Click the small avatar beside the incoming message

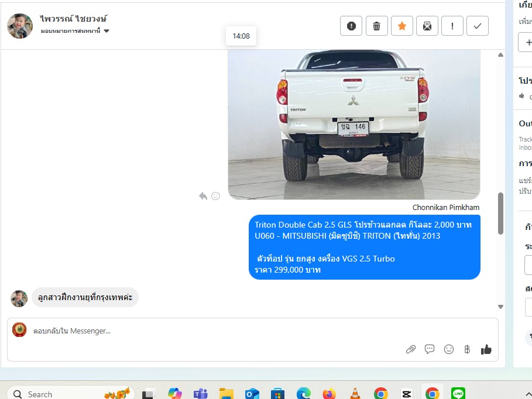point(19,298)
